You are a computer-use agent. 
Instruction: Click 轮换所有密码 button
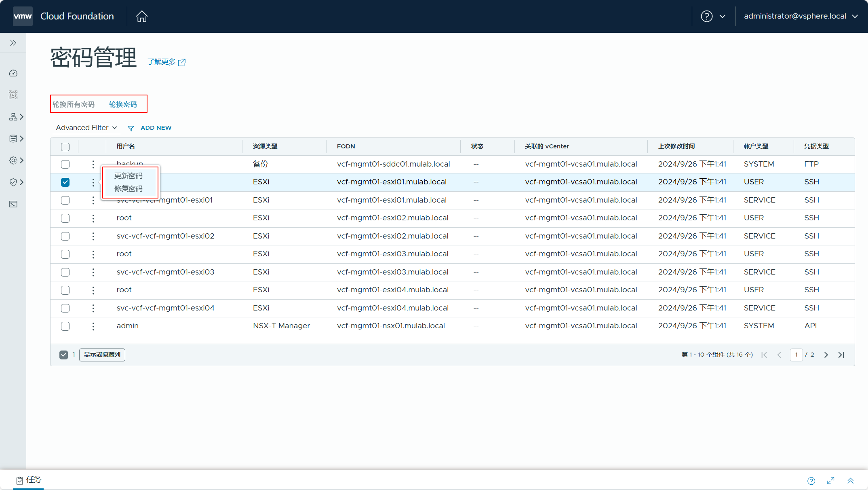tap(73, 104)
